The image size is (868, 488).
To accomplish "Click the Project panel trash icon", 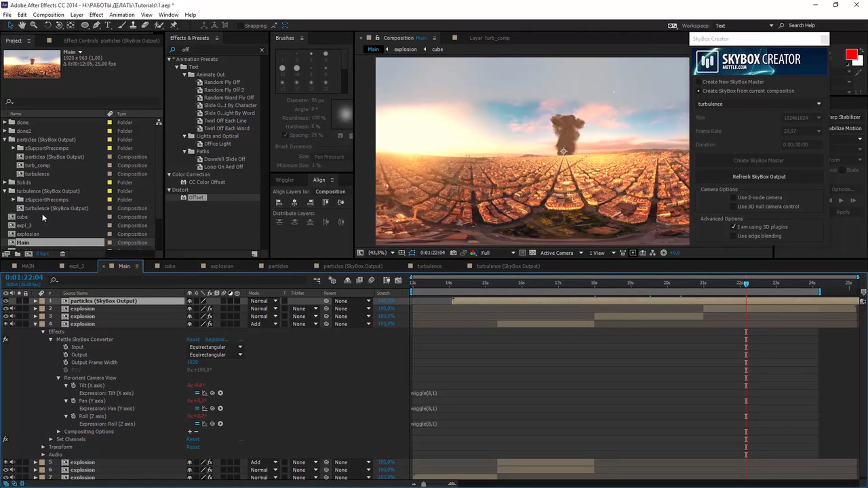I will (63, 254).
